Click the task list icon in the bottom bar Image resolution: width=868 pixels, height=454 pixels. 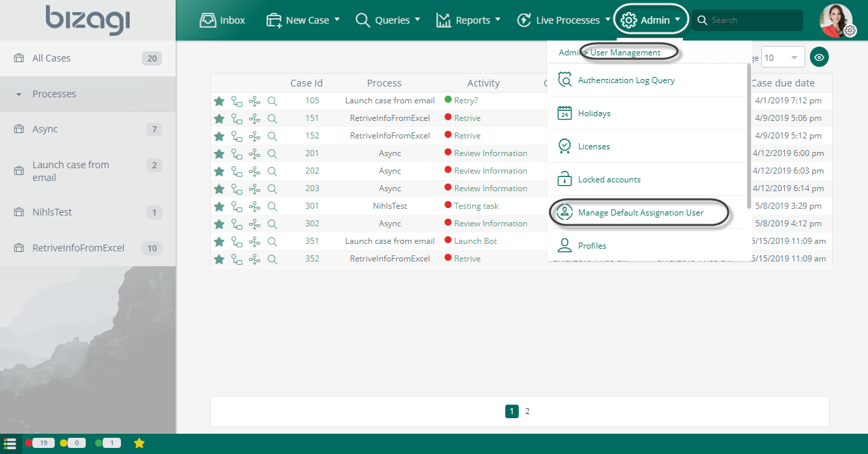tap(10, 443)
